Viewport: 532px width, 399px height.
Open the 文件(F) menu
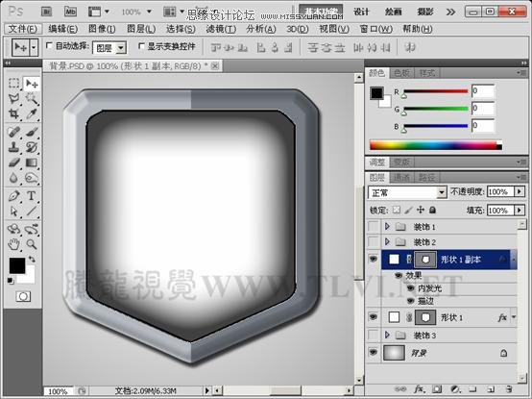pyautogui.click(x=22, y=29)
